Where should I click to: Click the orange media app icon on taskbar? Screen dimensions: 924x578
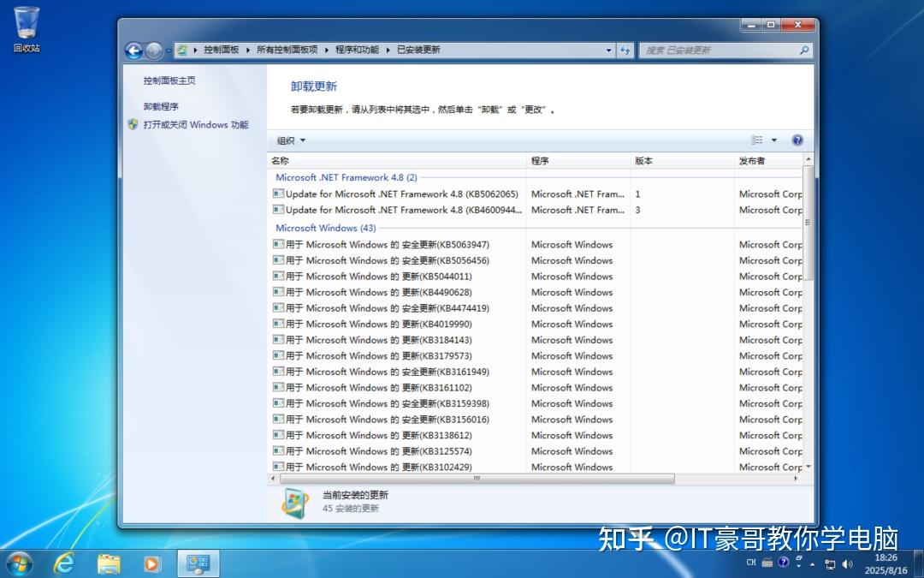coord(152,564)
